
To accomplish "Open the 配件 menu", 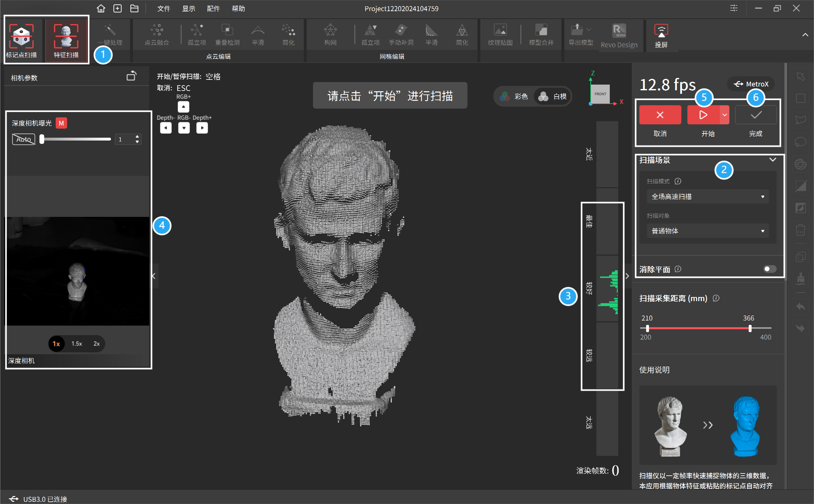I will tap(213, 9).
